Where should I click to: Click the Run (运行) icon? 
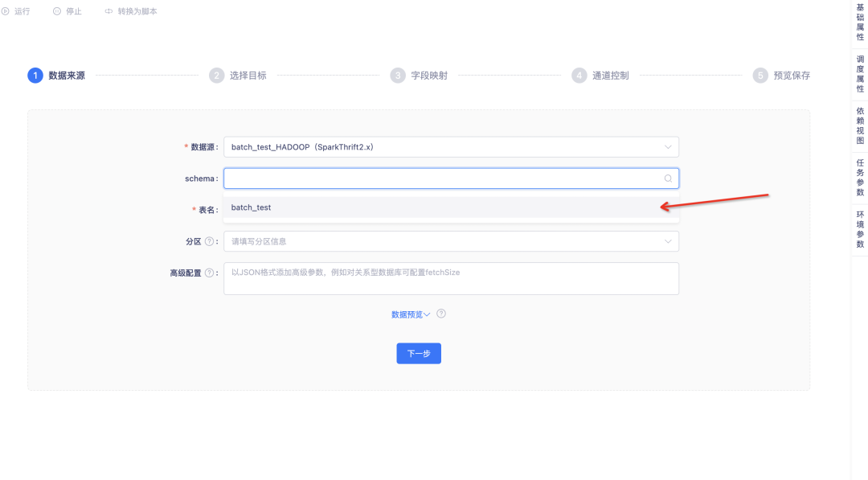tap(5, 11)
